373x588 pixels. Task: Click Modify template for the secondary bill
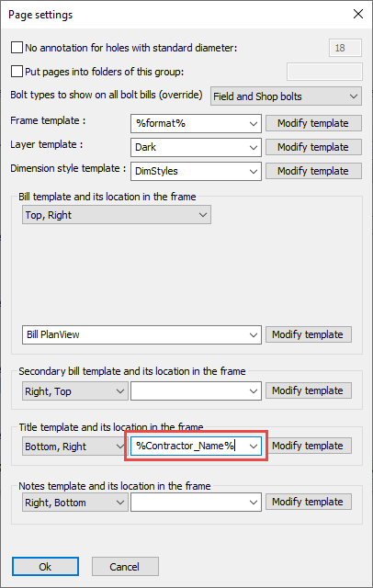click(308, 390)
